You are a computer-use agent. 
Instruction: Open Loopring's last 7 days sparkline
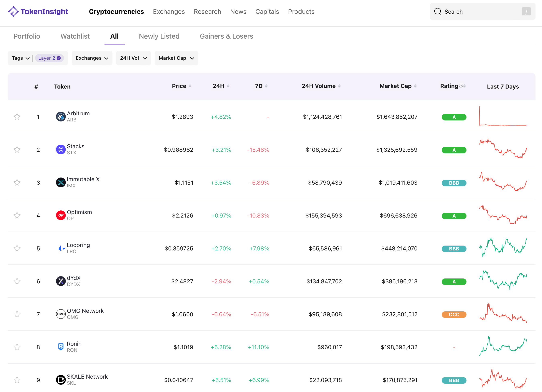click(503, 247)
